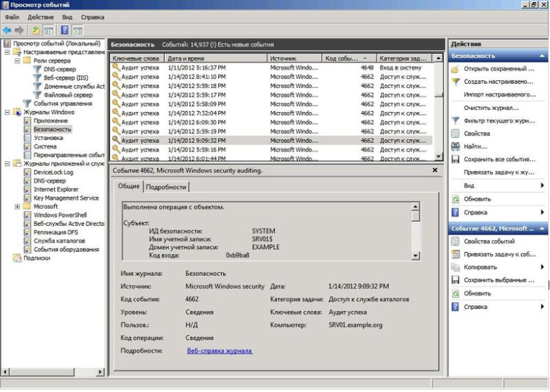Click Привязать задачу к журналу action

click(499, 172)
